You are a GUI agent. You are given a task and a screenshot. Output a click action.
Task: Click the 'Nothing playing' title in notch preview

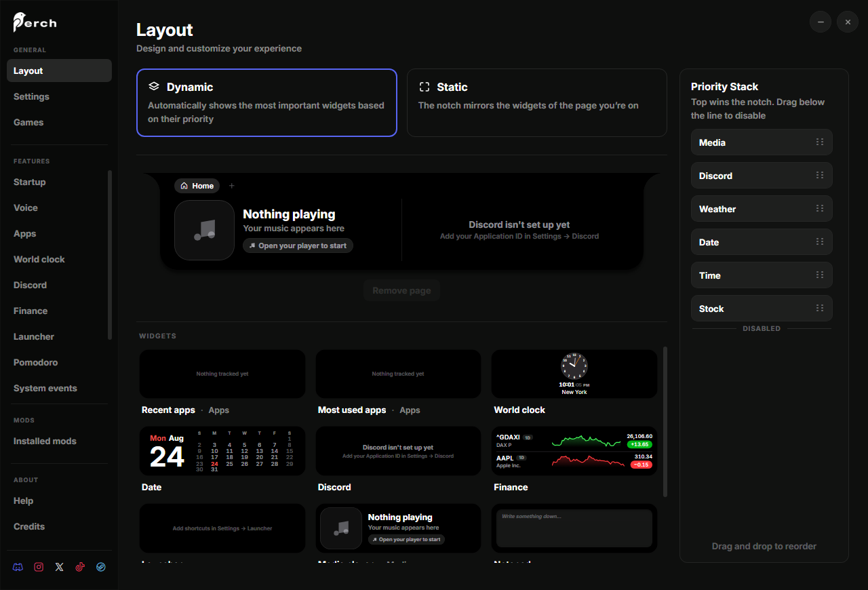pos(289,214)
